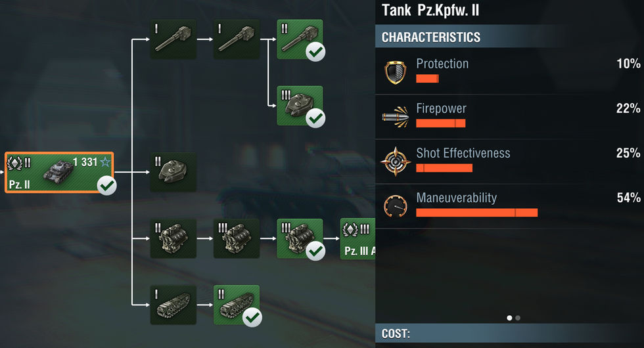644x348 pixels.
Task: Select the unresearched tier II turret module
Action: [x=173, y=172]
